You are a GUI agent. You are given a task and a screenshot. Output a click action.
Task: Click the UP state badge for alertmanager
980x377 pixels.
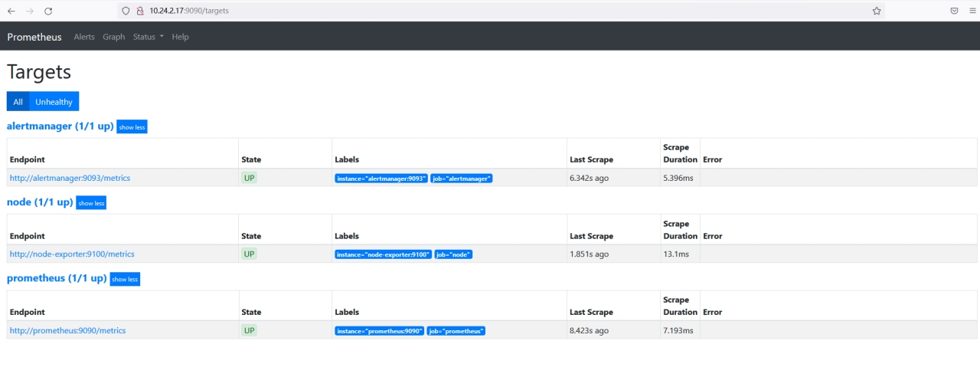click(x=249, y=178)
